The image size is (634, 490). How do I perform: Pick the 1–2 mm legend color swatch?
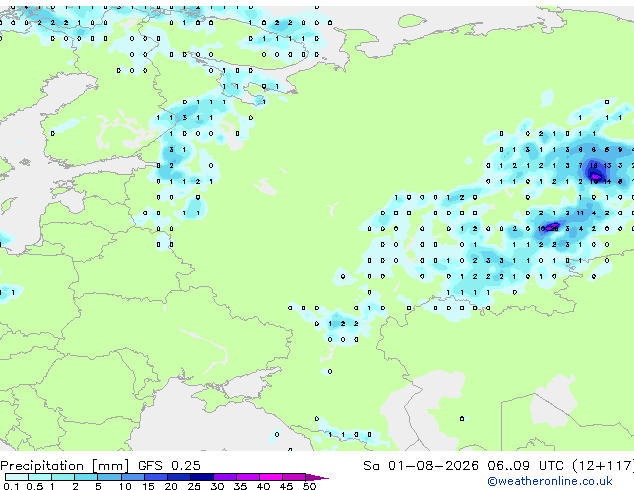pos(63,477)
